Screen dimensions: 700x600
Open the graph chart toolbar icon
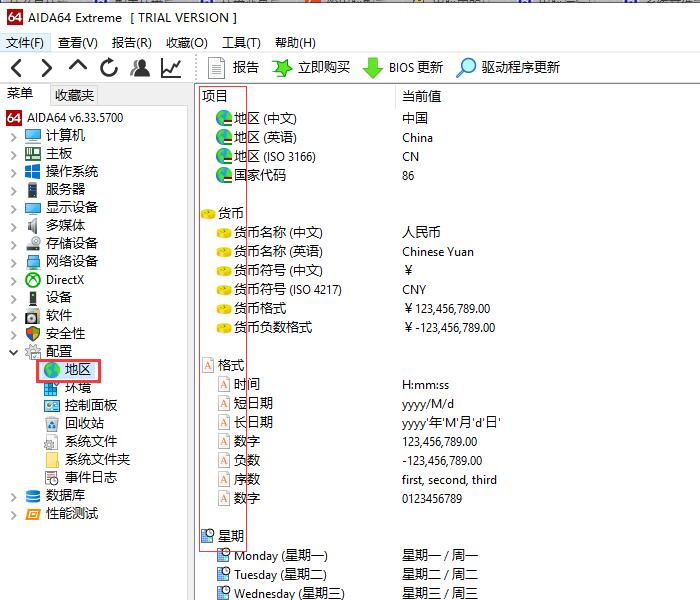click(x=171, y=68)
